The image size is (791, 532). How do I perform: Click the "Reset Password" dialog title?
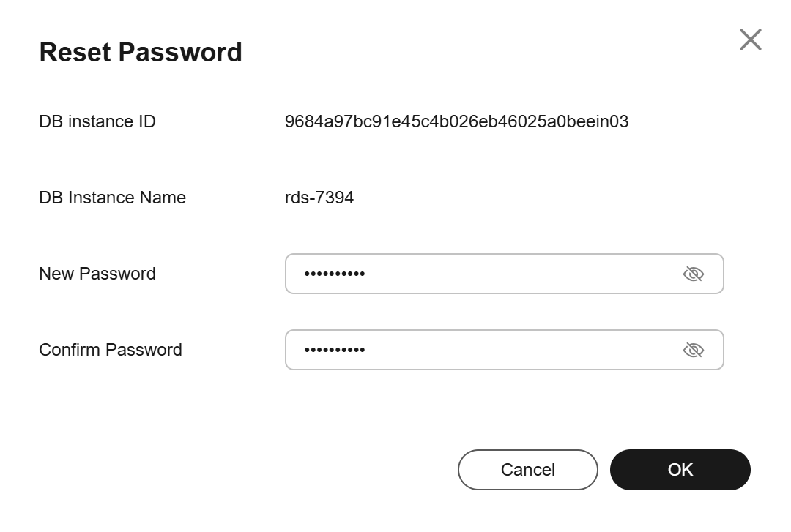click(141, 53)
